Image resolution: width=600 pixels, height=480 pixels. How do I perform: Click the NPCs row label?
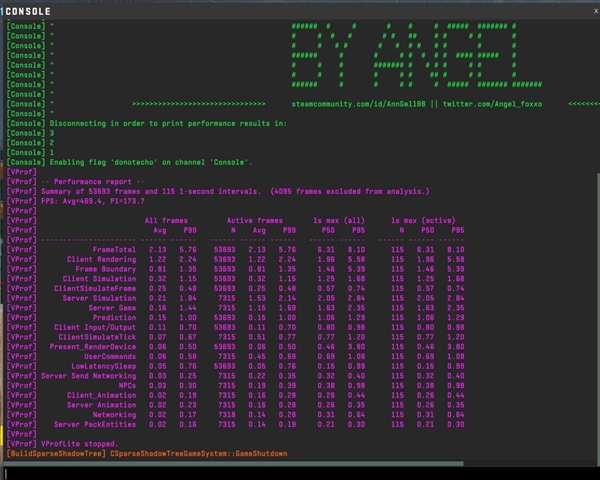click(x=127, y=386)
